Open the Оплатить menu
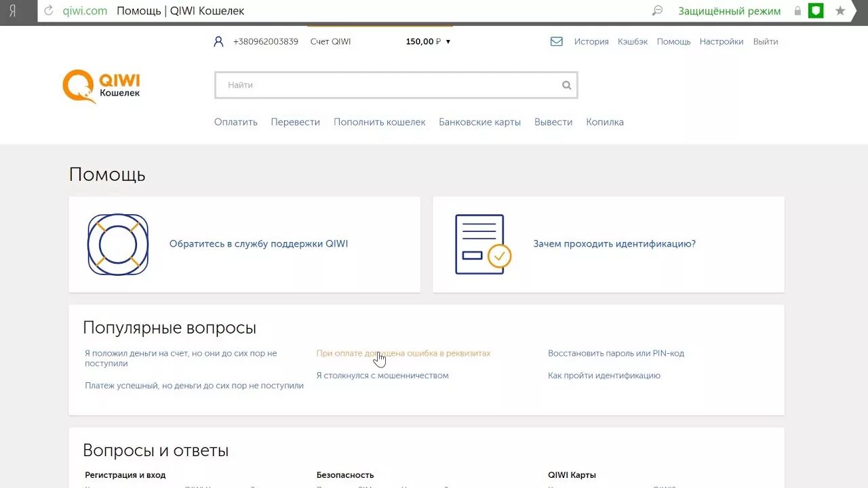Image resolution: width=868 pixels, height=488 pixels. pyautogui.click(x=236, y=122)
